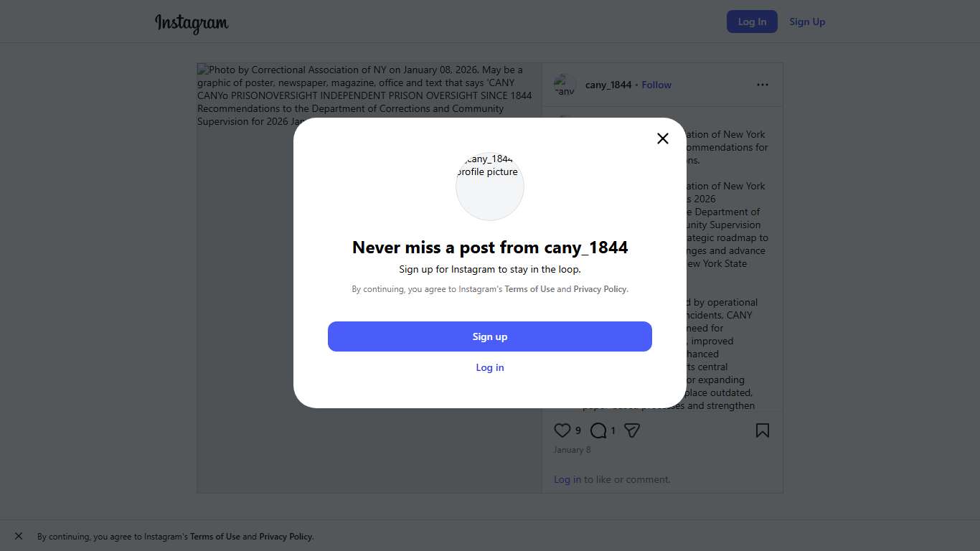
Task: Dismiss the bottom terms banner
Action: click(19, 536)
